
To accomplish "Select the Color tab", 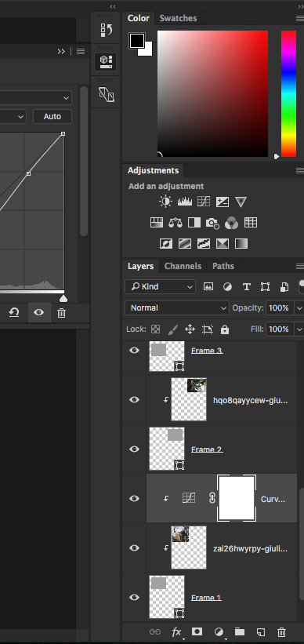I will (x=138, y=18).
